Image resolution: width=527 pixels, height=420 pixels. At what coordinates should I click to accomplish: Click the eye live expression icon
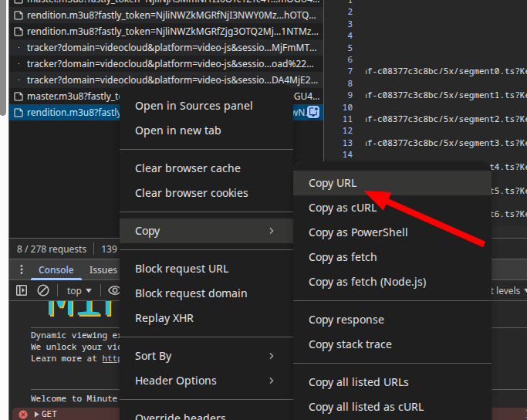(x=113, y=290)
